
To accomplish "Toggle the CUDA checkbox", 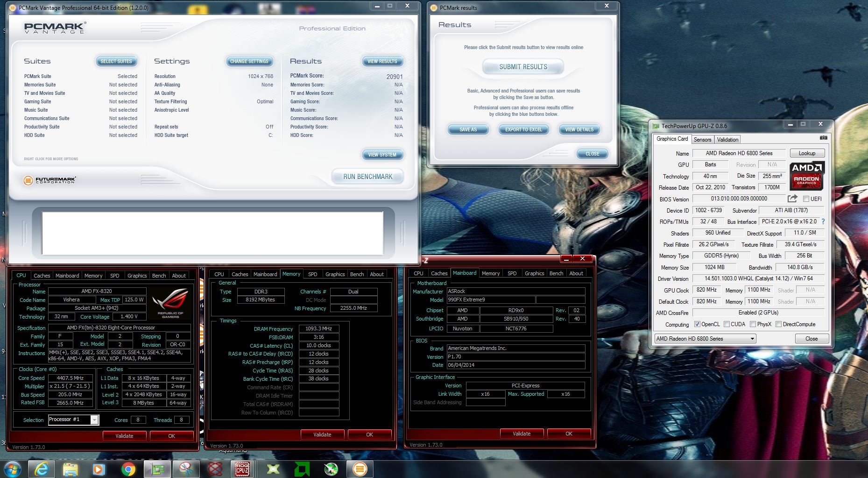I will (x=727, y=324).
